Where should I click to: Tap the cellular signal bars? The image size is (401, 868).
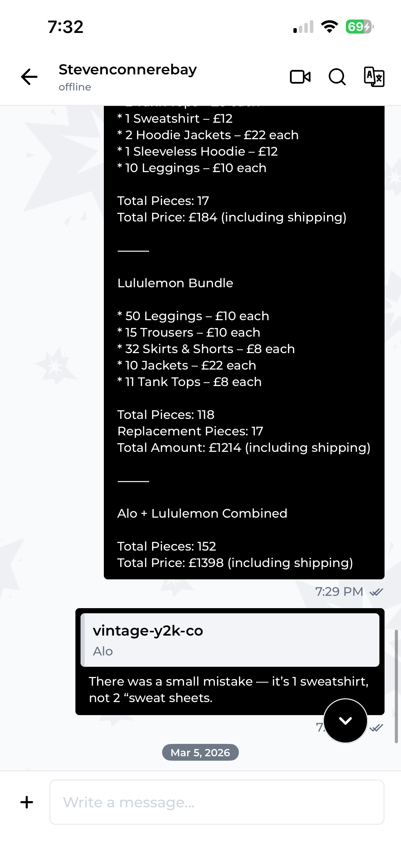[x=303, y=27]
